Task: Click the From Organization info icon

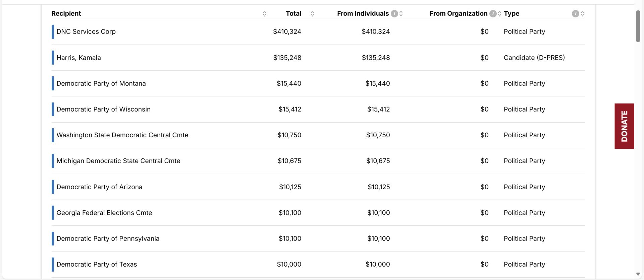Action: (x=493, y=14)
